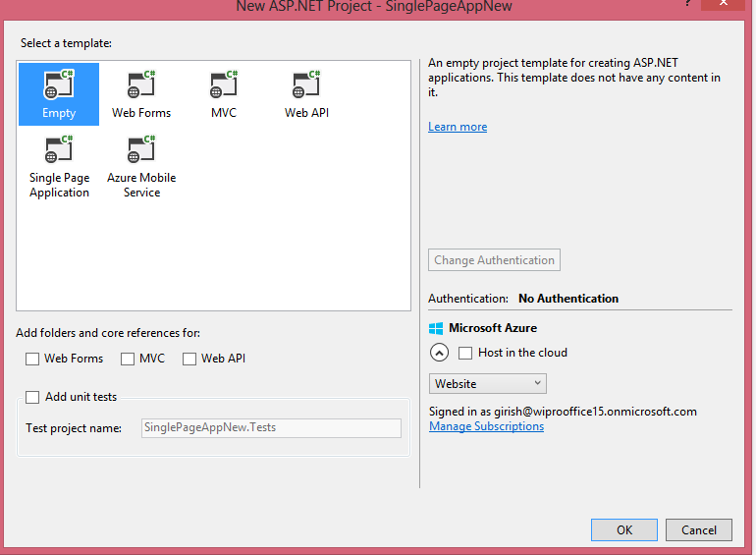Image resolution: width=756 pixels, height=555 pixels.
Task: Close the New ASP.NET Project dialog
Action: (x=724, y=3)
